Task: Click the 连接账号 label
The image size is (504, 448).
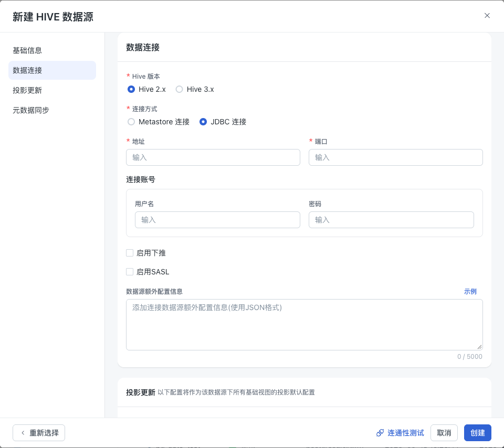Action: coord(141,179)
